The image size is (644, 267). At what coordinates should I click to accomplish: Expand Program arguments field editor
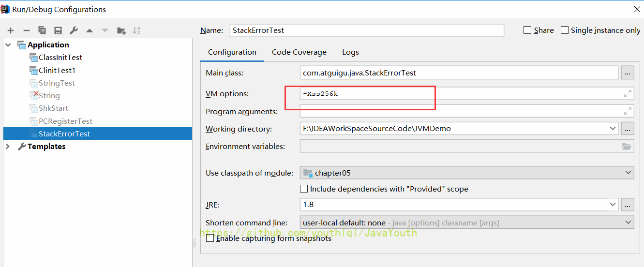point(628,111)
